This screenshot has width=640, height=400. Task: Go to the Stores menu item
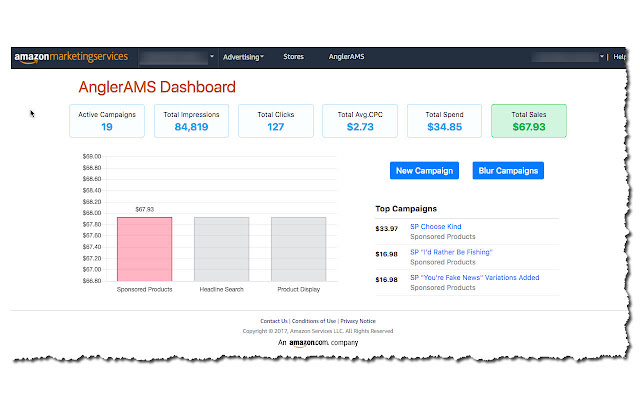(x=293, y=57)
